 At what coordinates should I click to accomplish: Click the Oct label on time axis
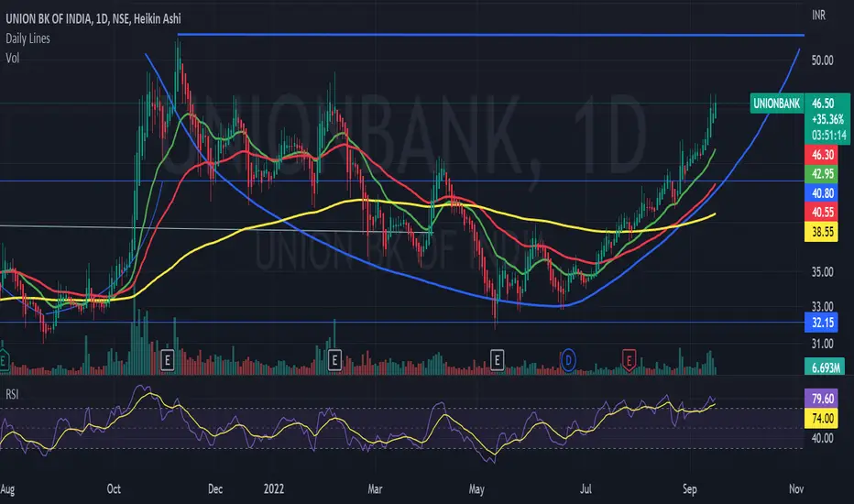point(114,488)
